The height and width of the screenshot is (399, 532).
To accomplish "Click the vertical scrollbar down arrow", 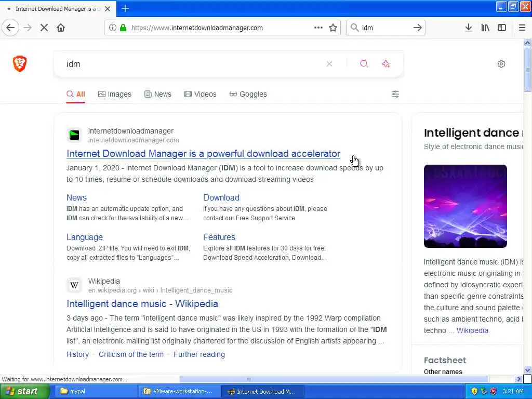I will pos(527,370).
